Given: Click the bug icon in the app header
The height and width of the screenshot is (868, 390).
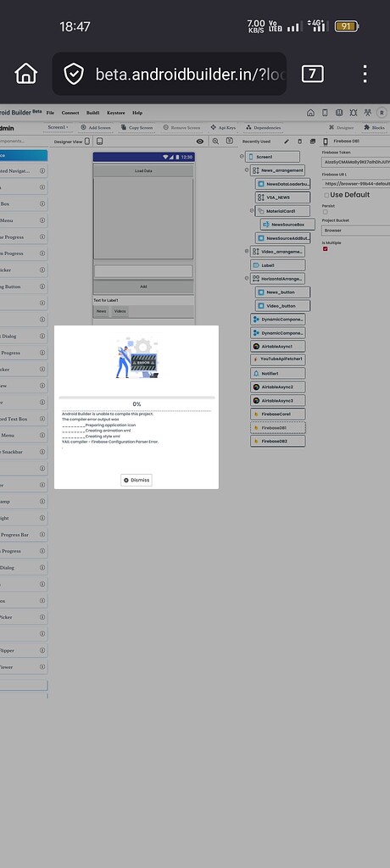Looking at the screenshot, I should (354, 113).
